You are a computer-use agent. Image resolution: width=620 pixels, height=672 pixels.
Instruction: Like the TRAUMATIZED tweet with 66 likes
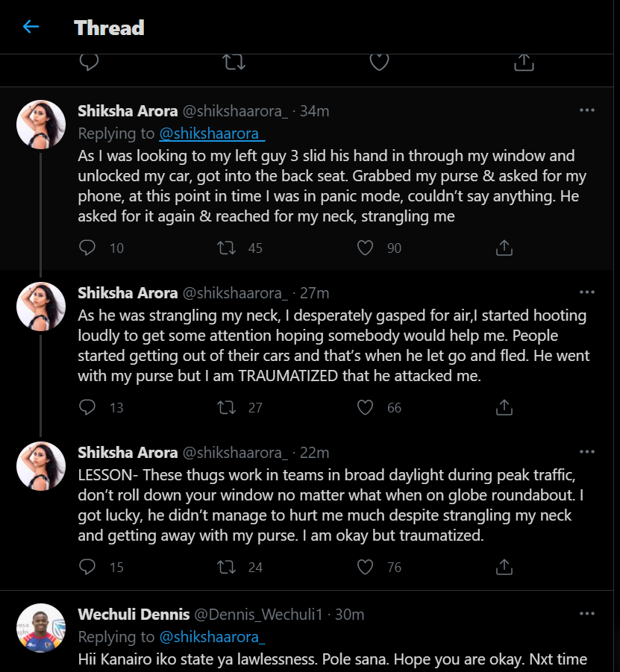pos(365,407)
